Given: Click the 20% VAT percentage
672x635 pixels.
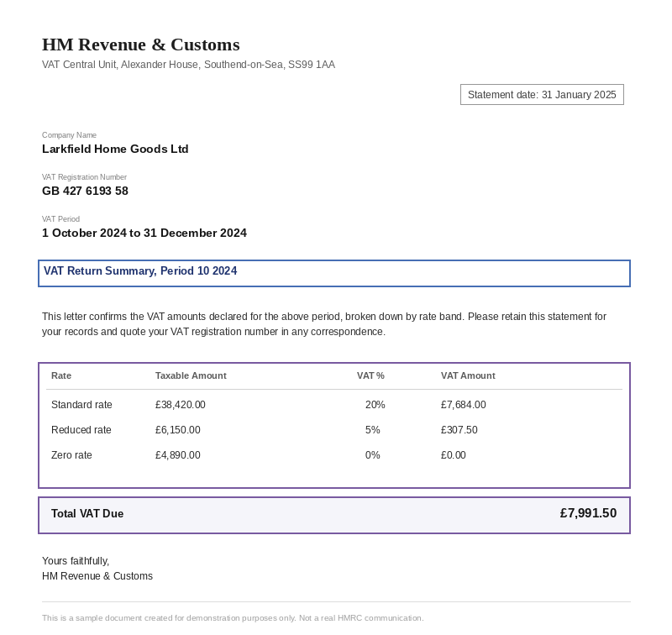Looking at the screenshot, I should 375,405.
